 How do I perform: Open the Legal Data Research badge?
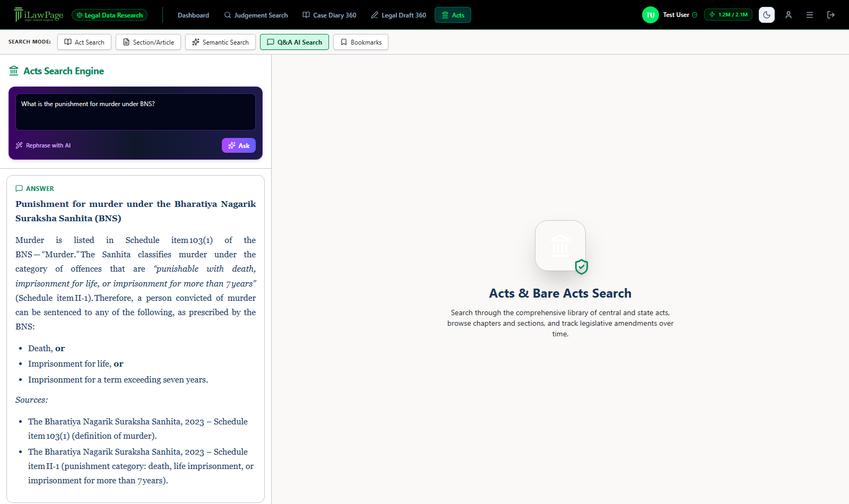tap(109, 15)
